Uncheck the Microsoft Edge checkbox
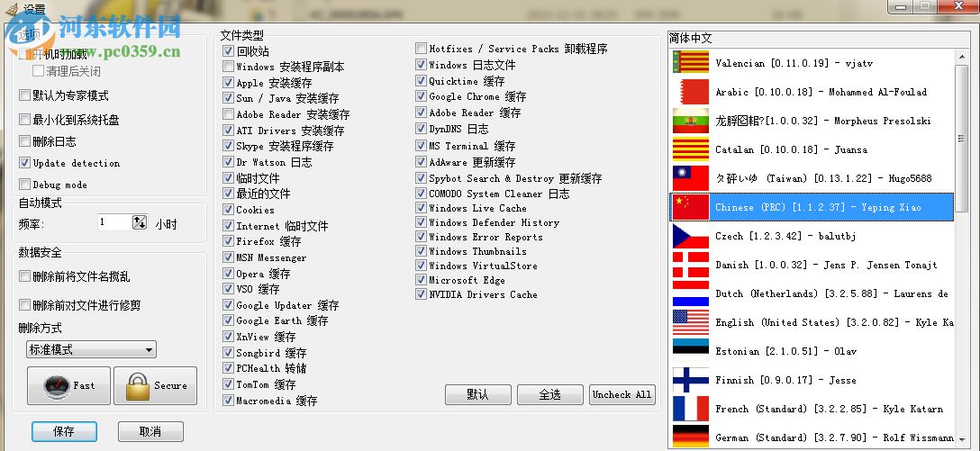Viewport: 980px width, 451px height. coord(421,280)
